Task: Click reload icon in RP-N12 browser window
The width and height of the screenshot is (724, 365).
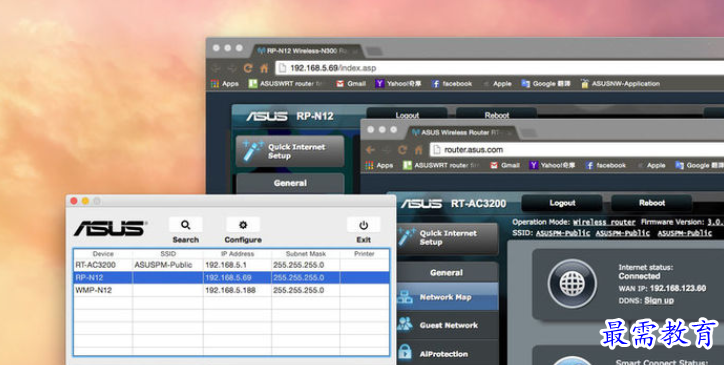Action: tap(248, 68)
